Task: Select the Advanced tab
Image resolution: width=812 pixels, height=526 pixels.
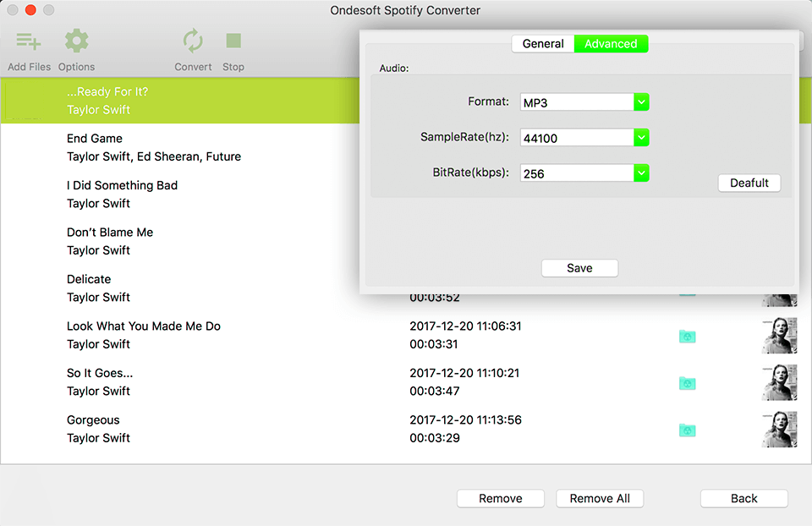Action: coord(611,43)
